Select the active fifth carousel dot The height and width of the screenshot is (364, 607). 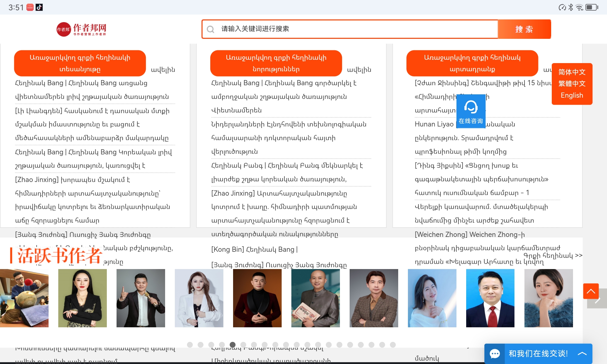tap(233, 345)
